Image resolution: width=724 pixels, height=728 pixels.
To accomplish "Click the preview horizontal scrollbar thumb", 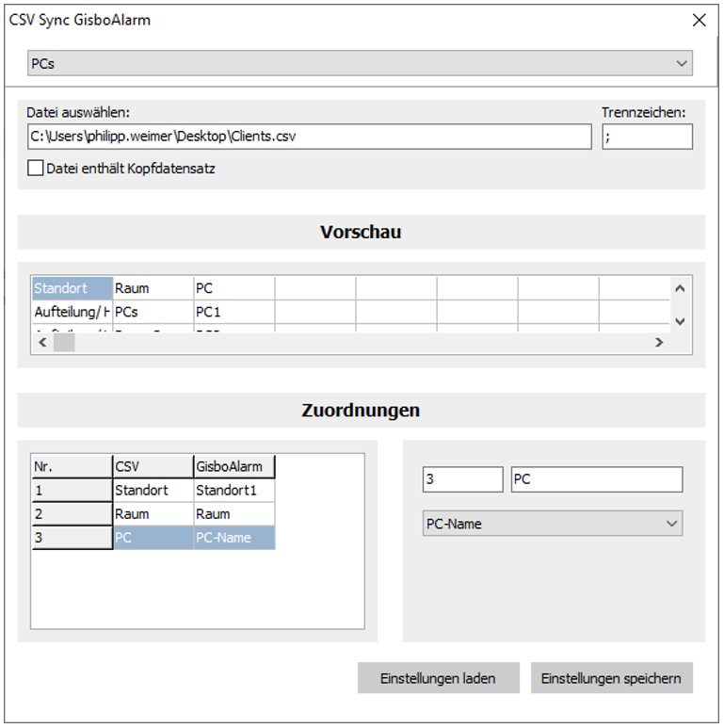I will click(x=64, y=343).
